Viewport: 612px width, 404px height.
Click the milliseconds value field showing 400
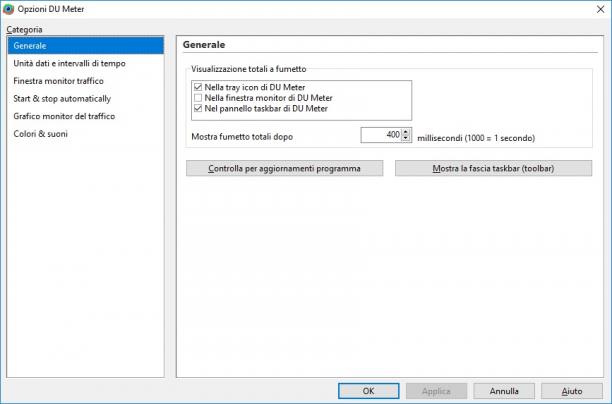(x=381, y=135)
